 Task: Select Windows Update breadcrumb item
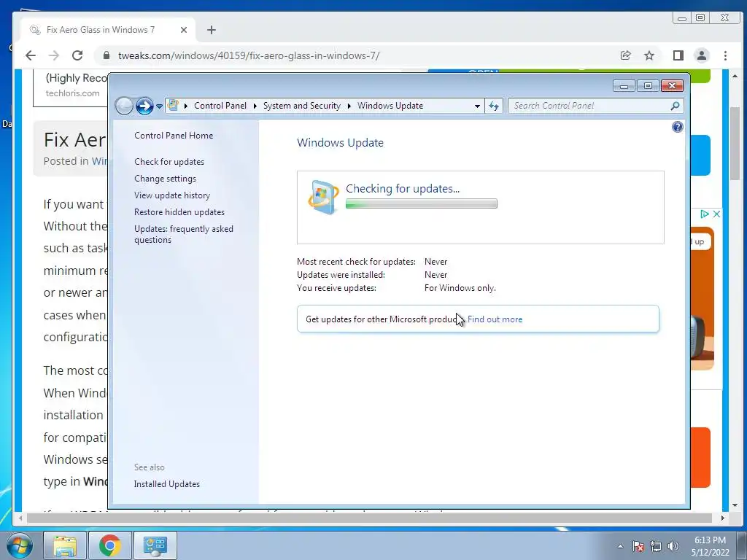pos(390,106)
